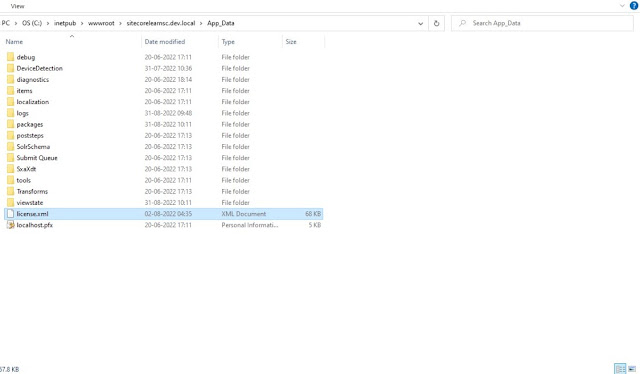Screen dimensions: 640x374
Task: Select the Submit Queue folder name
Action: pos(37,158)
